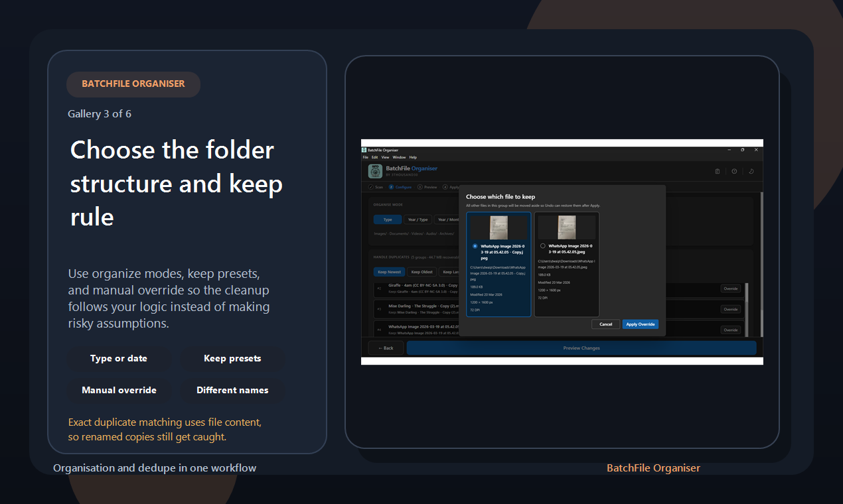Select radio for WhatsApp Image at 05.42.05.jpeg

(543, 246)
